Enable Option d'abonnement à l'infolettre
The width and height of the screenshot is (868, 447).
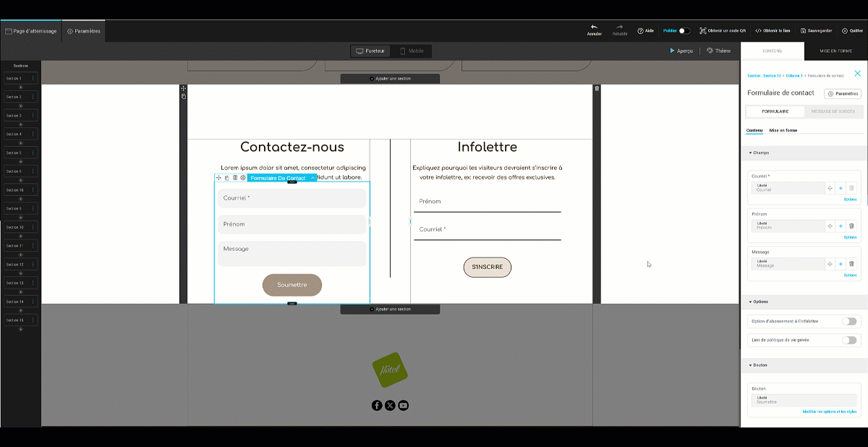click(x=848, y=321)
